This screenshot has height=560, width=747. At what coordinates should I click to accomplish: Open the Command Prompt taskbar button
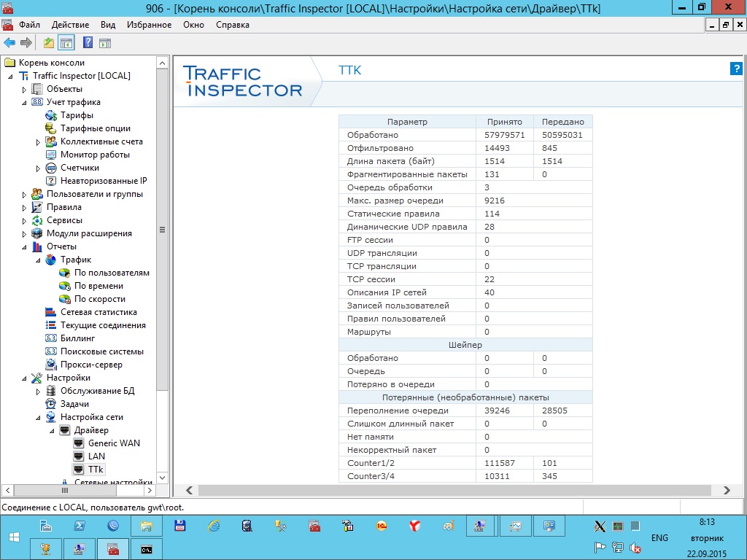point(146,549)
